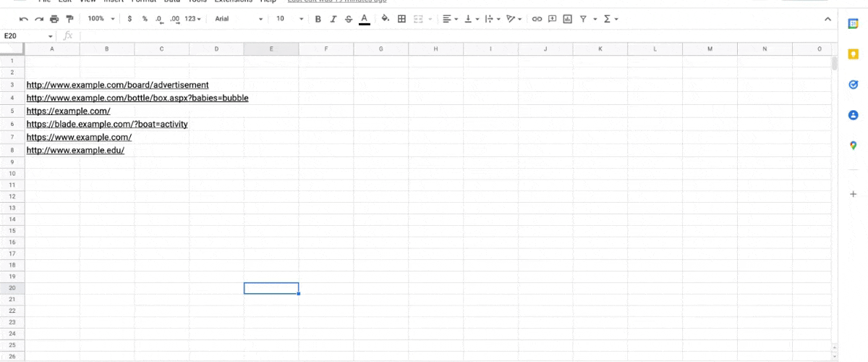Insert a chart from the toolbar
The image size is (868, 362).
coord(567,19)
